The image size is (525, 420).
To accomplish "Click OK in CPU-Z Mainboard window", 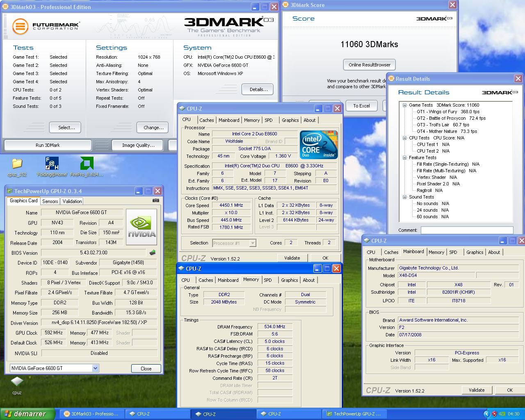I will coord(510,390).
